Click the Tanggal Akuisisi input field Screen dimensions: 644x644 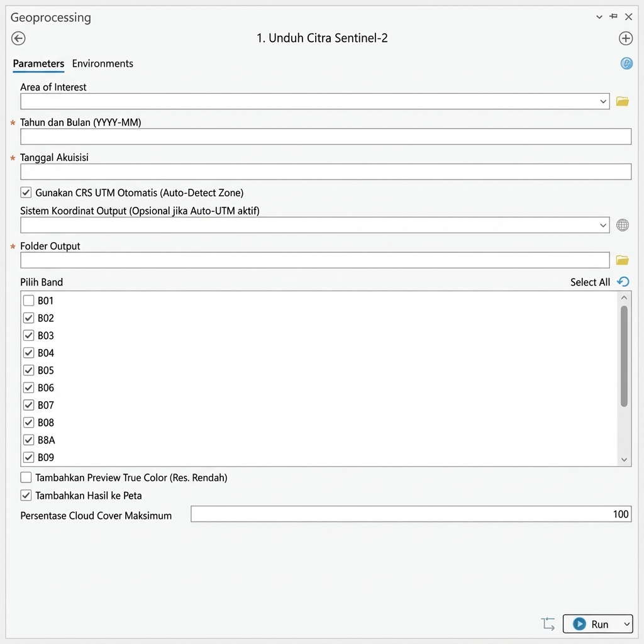326,172
